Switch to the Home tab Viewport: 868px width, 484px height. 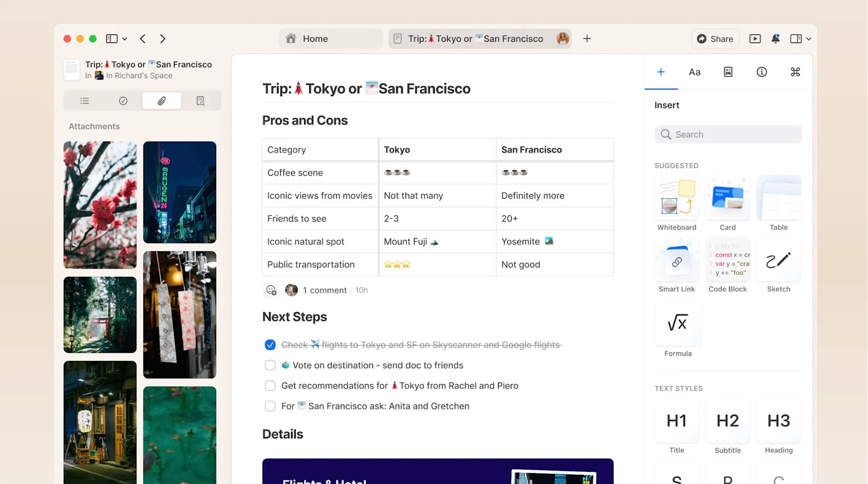(331, 39)
